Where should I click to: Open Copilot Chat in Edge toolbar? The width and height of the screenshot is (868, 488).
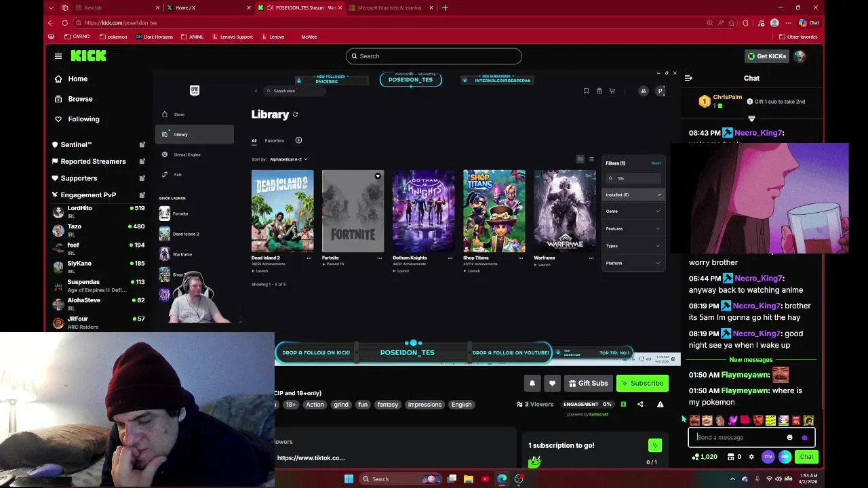(808, 23)
